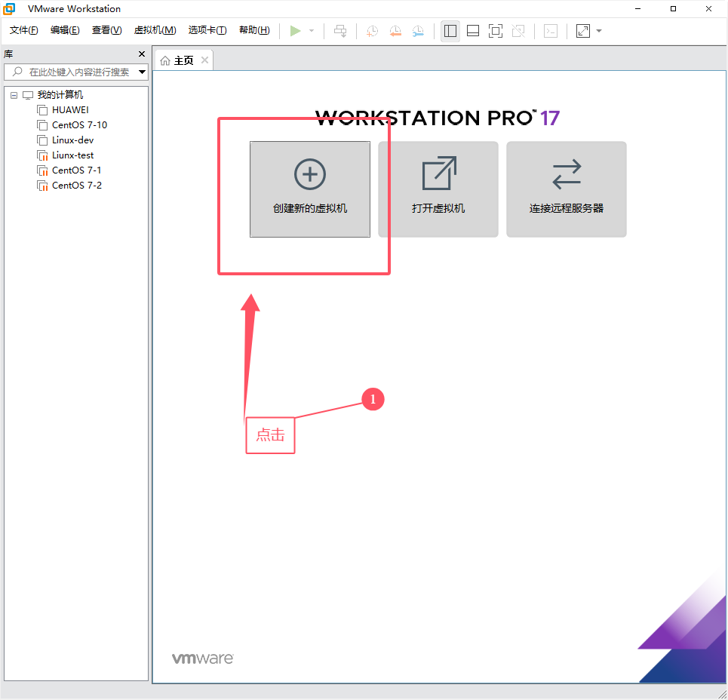
Task: Open the library search filter dropdown
Action: [142, 72]
